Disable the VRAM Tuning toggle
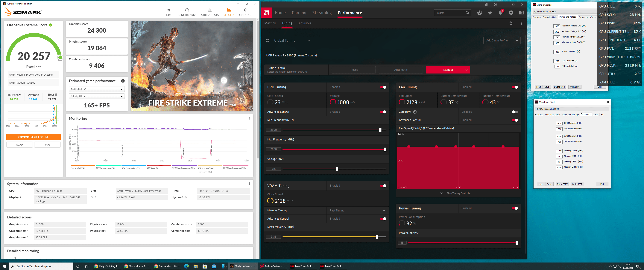644x270 pixels. 383,186
